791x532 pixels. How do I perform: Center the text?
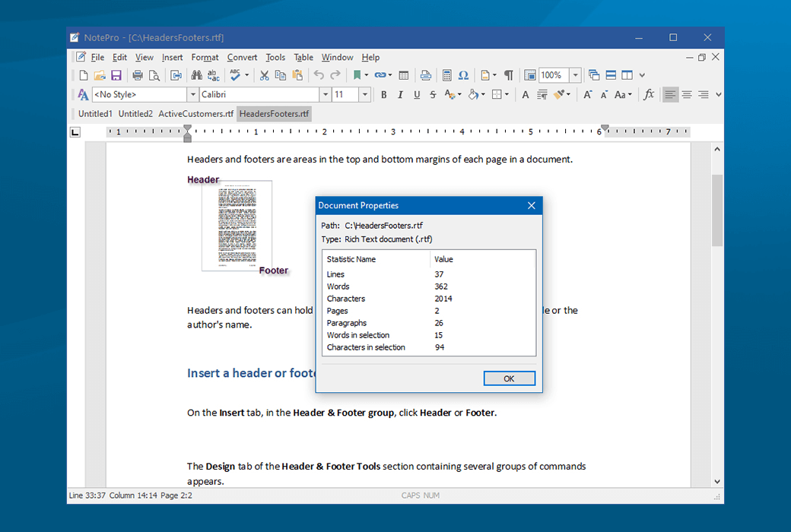(687, 94)
